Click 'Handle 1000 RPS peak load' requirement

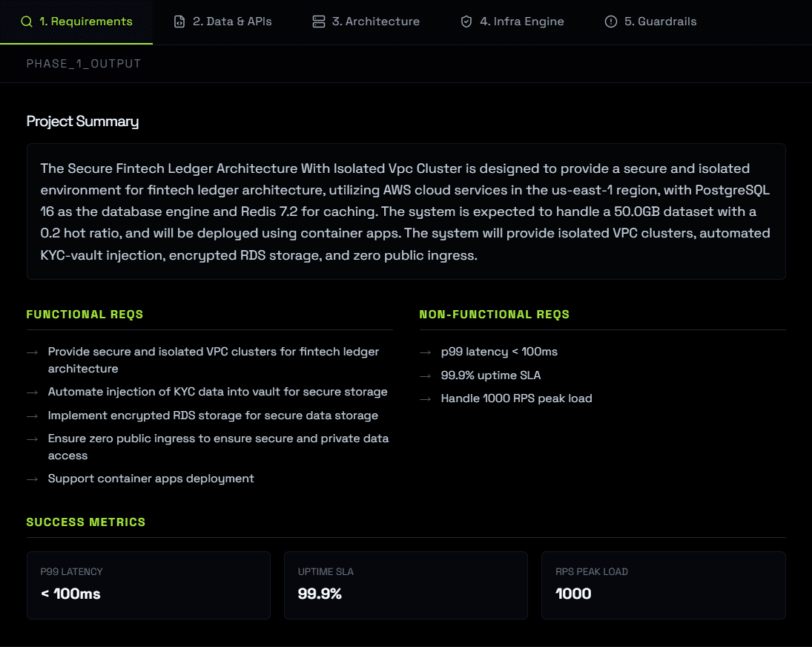(x=516, y=398)
